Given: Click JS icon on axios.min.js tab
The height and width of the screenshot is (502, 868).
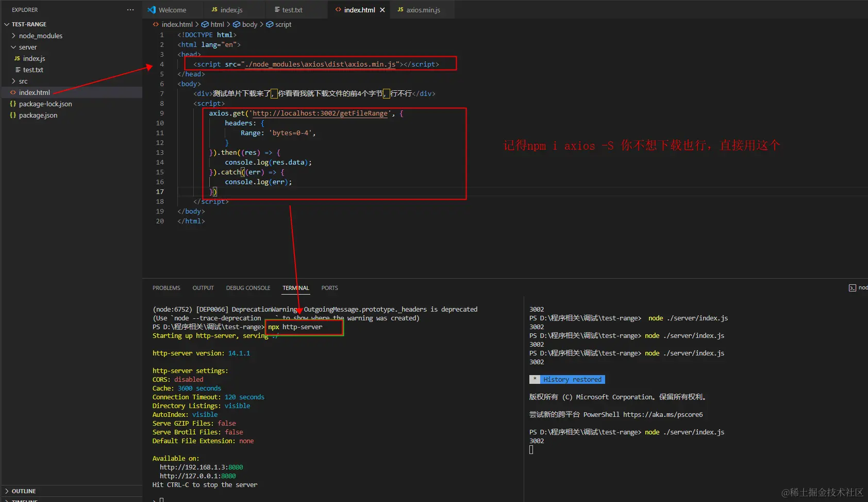Looking at the screenshot, I should coord(400,10).
